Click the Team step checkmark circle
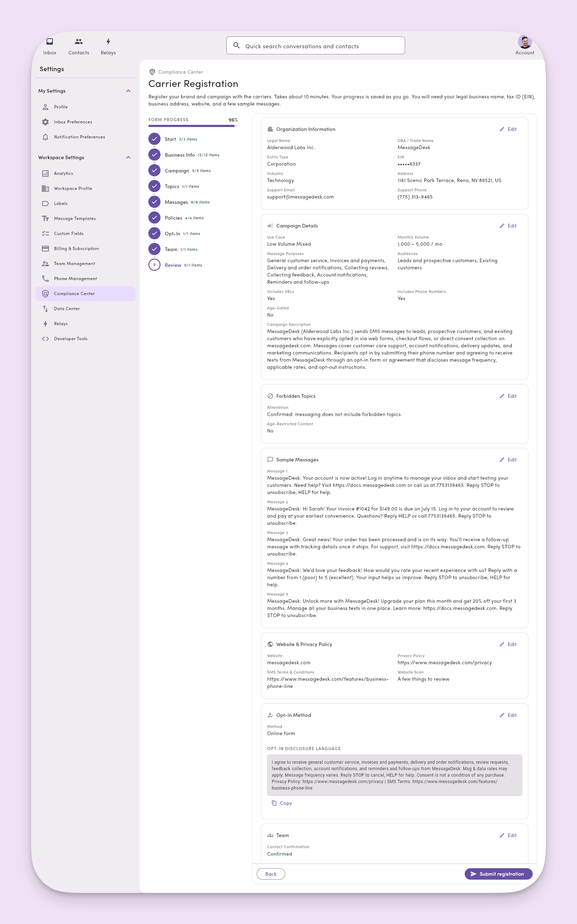This screenshot has height=924, width=577. click(154, 249)
